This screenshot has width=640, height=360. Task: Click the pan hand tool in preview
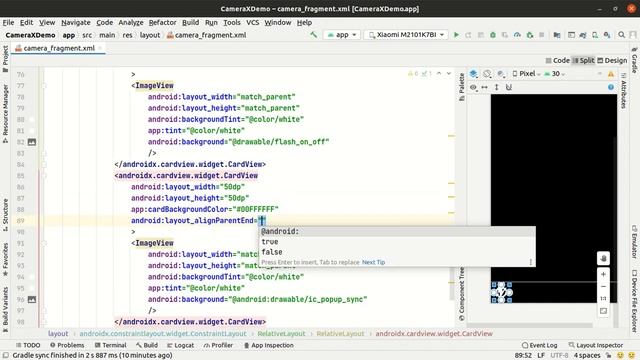(603, 258)
